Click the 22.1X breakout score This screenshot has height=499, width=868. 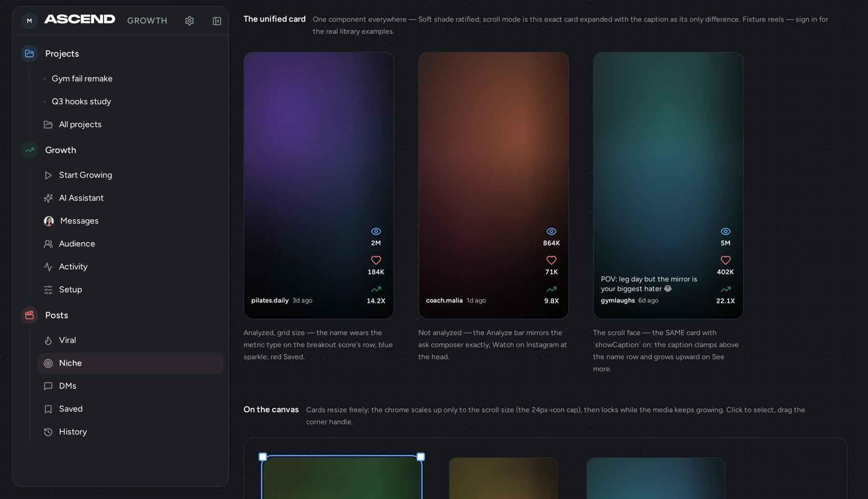[x=726, y=301]
